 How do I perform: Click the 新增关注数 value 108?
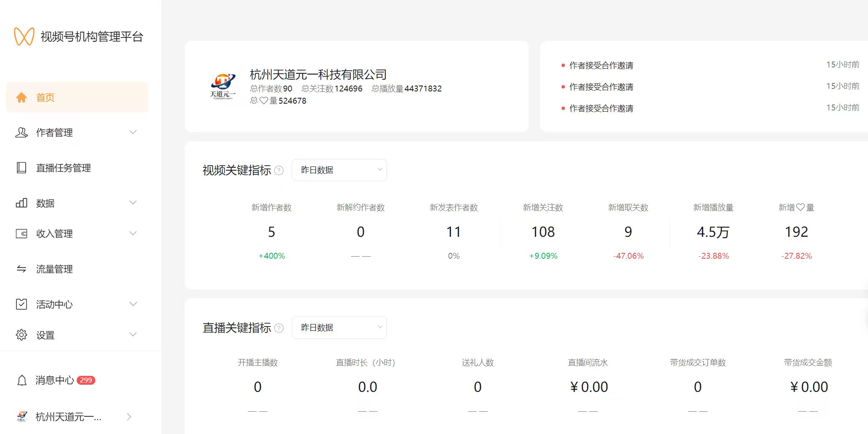(x=543, y=232)
